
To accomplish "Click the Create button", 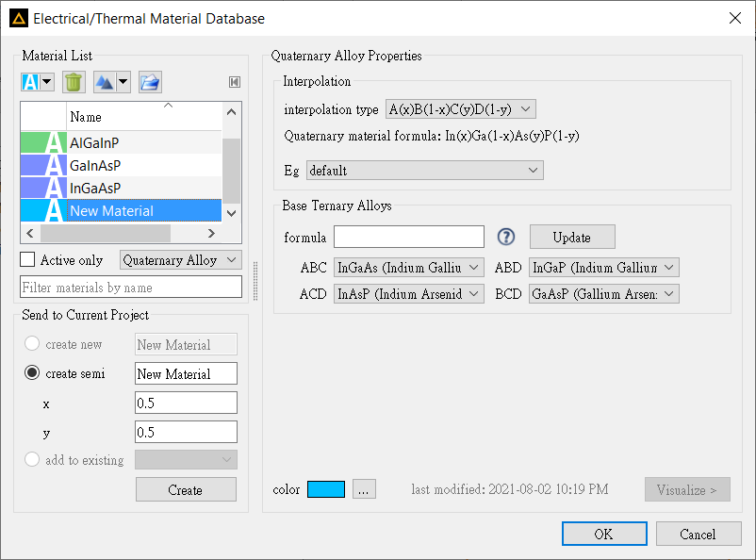I will pos(186,489).
